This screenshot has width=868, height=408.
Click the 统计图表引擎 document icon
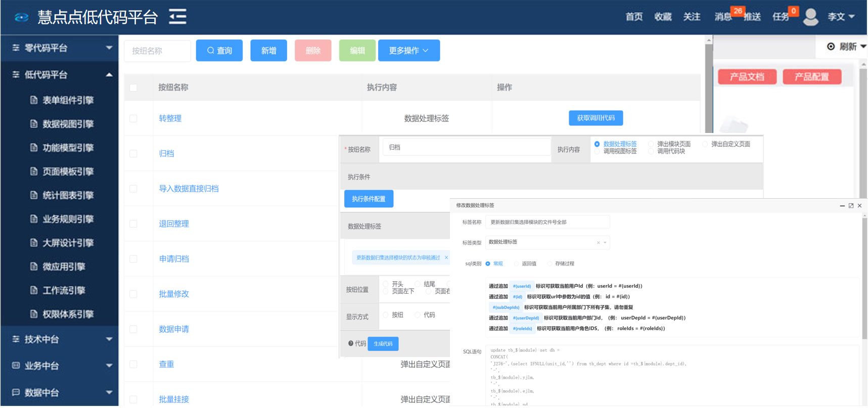coord(34,195)
